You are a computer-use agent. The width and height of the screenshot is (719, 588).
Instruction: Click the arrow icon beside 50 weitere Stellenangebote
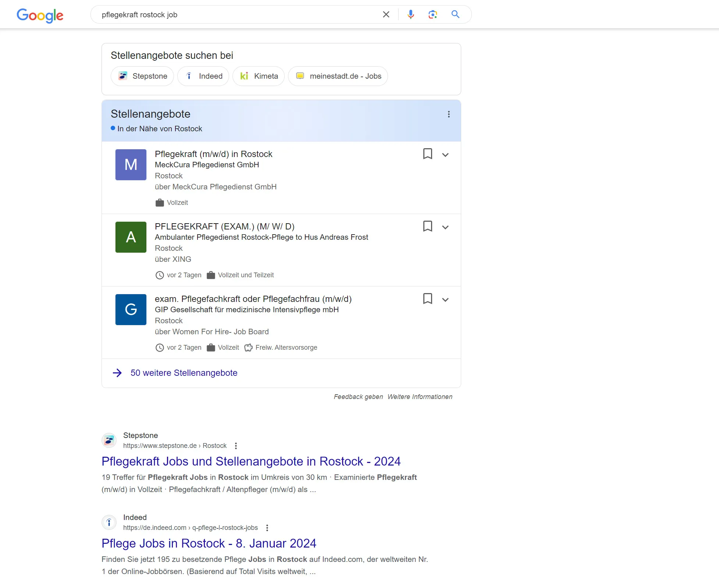(x=117, y=373)
